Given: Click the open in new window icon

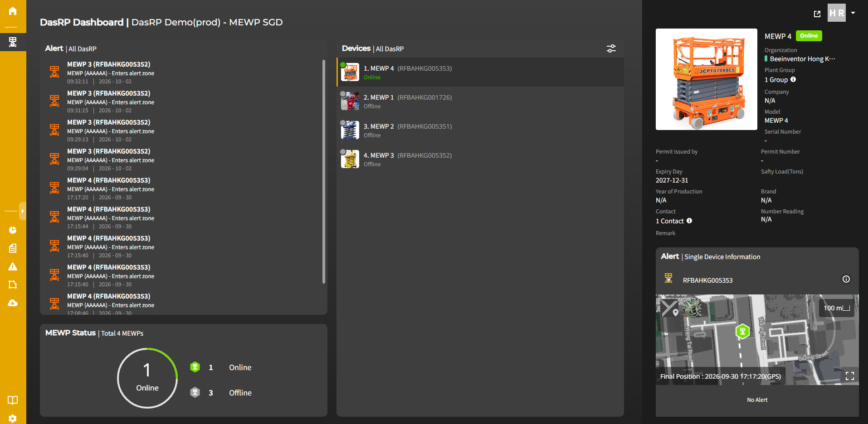Looking at the screenshot, I should (x=817, y=14).
